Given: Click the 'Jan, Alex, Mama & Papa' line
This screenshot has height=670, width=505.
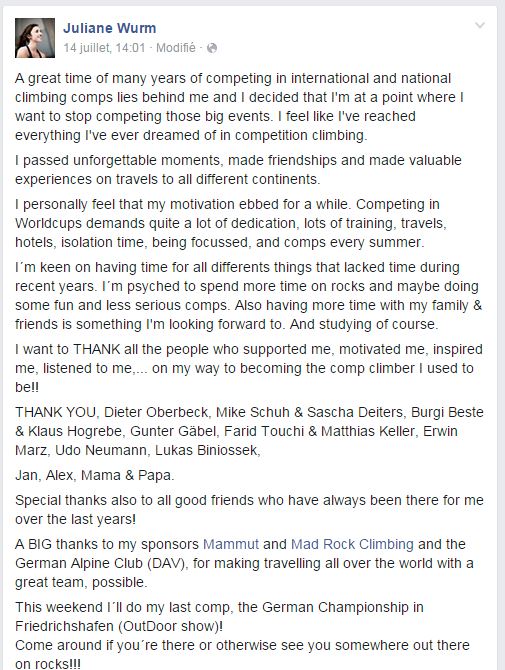Looking at the screenshot, I should [94, 475].
